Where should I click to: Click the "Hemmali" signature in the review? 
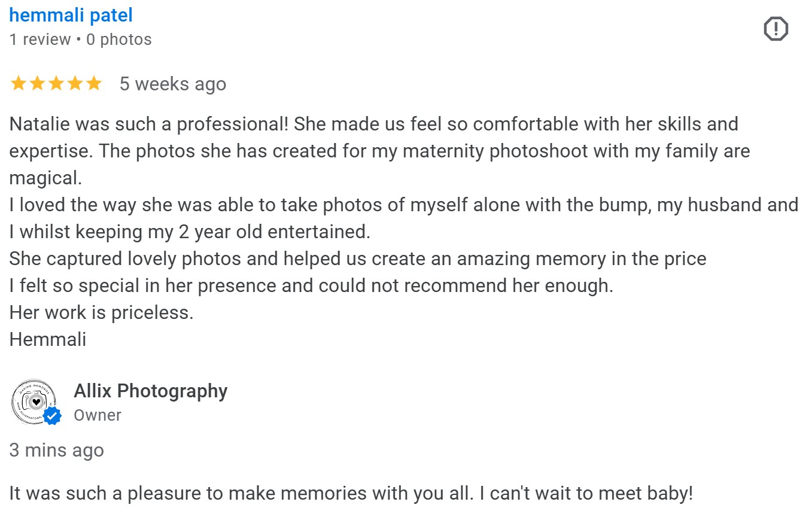tap(47, 339)
